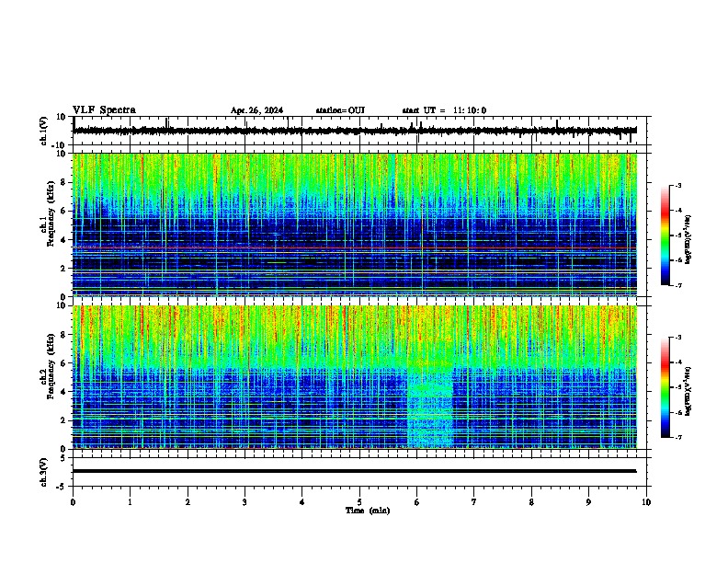Click the "5" tick of the ch.3 voltage axis
Screen dimensions: 728x563
(x=63, y=458)
